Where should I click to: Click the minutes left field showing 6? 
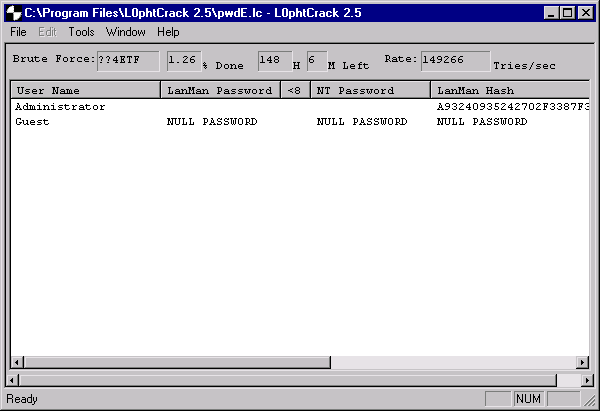317,61
